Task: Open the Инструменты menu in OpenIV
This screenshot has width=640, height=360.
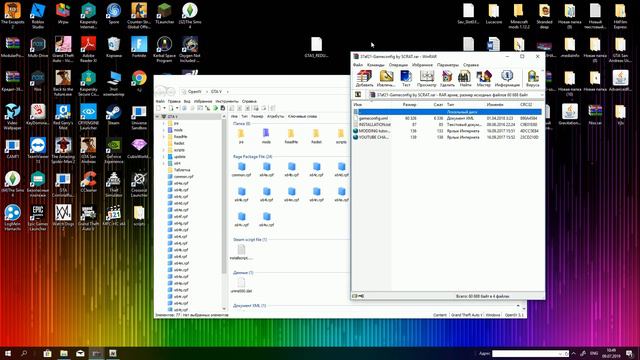Action: click(227, 101)
